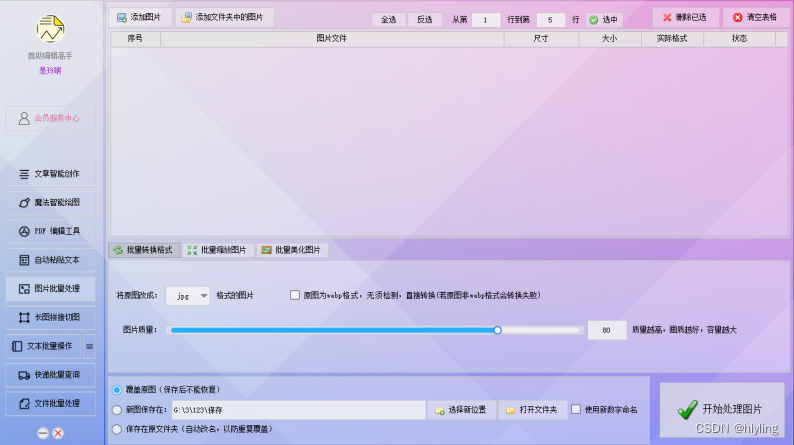This screenshot has height=445, width=794.
Task: Switch to the 批量美化图片 tab
Action: (x=292, y=250)
